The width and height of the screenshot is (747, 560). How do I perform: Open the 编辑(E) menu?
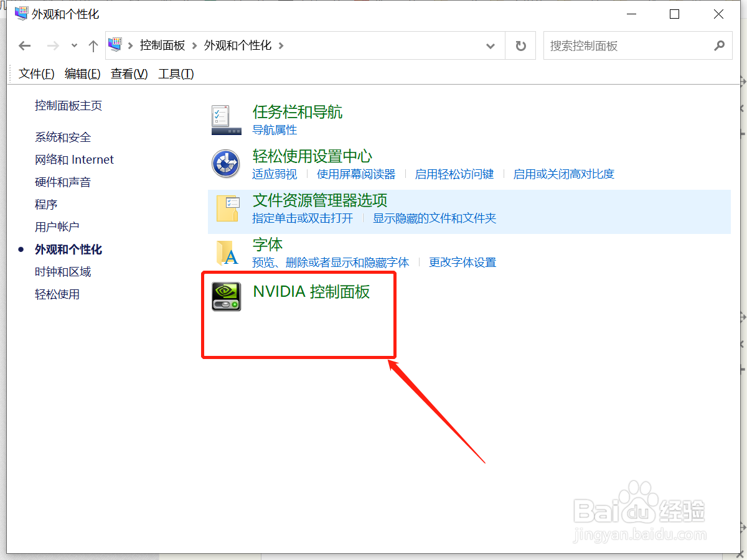pyautogui.click(x=83, y=74)
